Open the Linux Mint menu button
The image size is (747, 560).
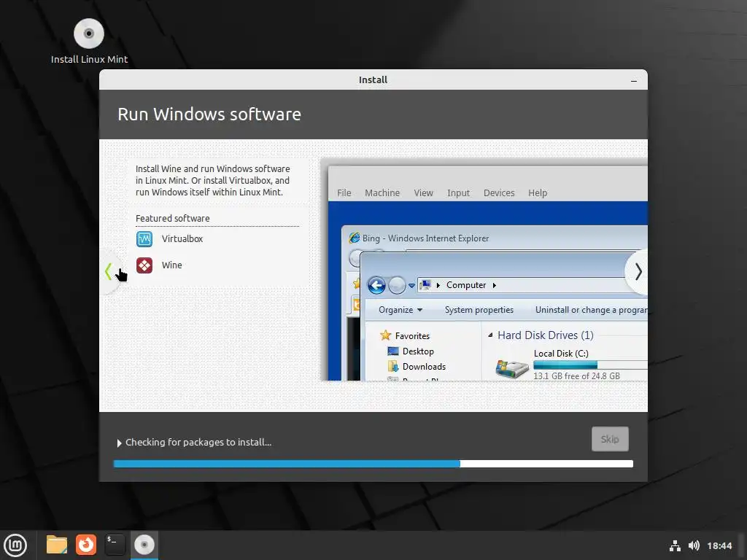coord(16,545)
